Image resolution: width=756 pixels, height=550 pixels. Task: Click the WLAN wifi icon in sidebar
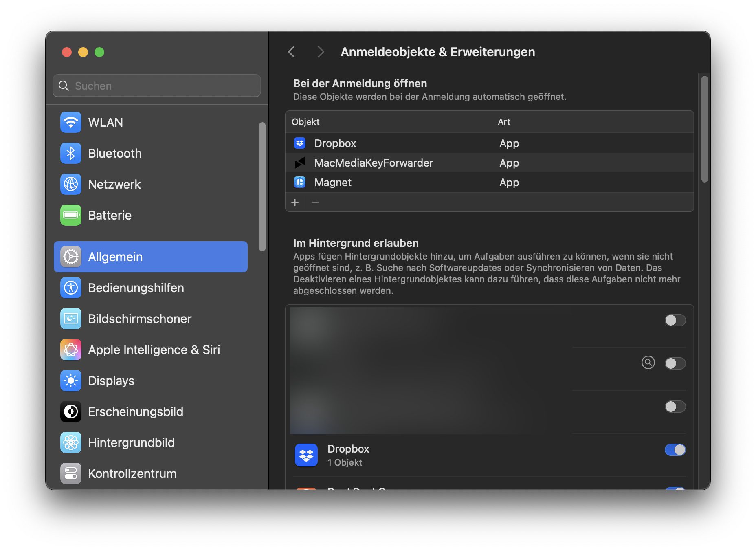pyautogui.click(x=71, y=122)
